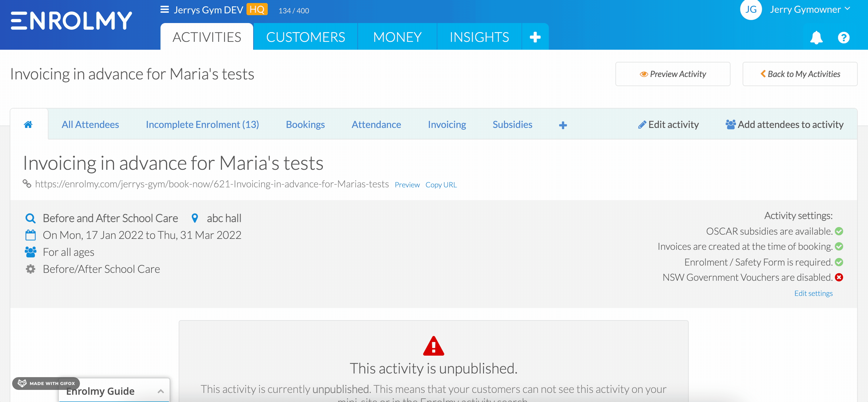Click the Enrolmy logo
Screen dimensions: 868x402
tap(71, 21)
